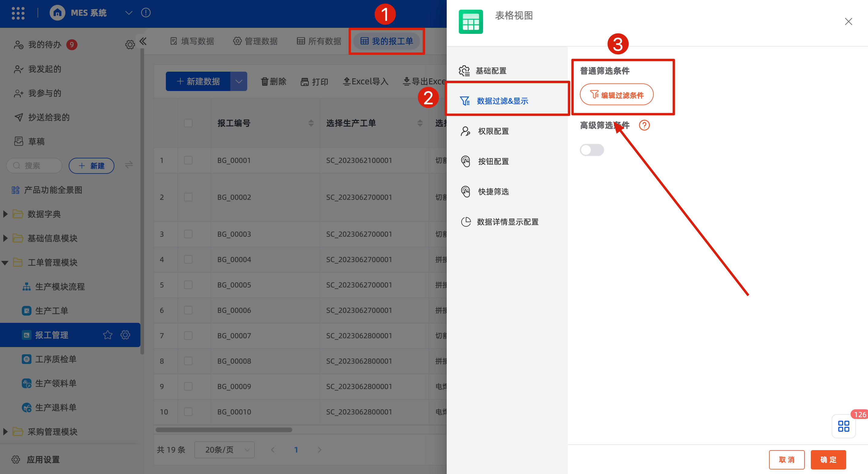Click the 确定 confirm button
This screenshot has width=868, height=474.
click(828, 459)
